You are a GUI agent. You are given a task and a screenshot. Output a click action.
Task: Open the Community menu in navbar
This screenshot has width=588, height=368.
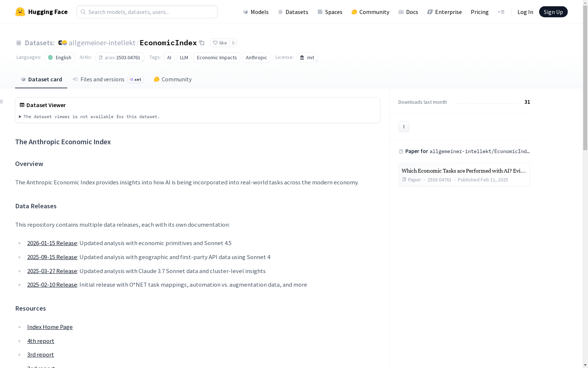click(x=370, y=12)
